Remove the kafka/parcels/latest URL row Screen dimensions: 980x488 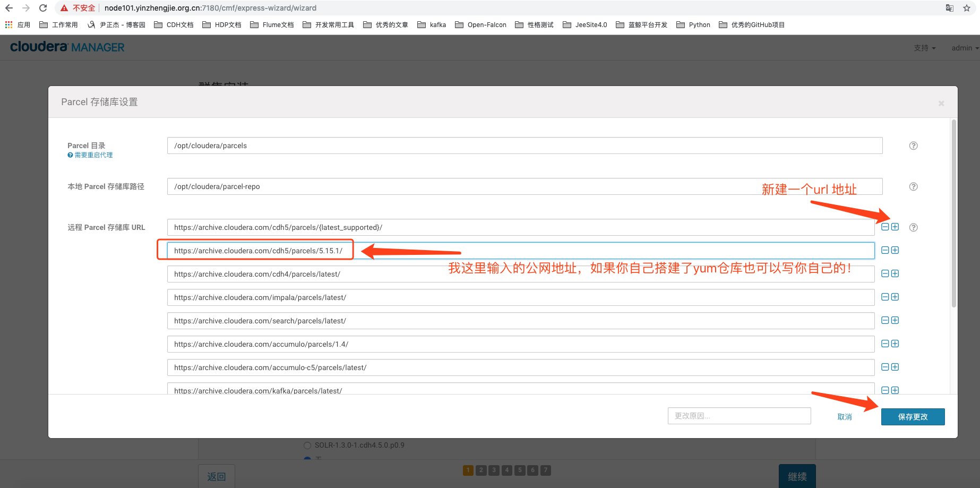tap(885, 390)
